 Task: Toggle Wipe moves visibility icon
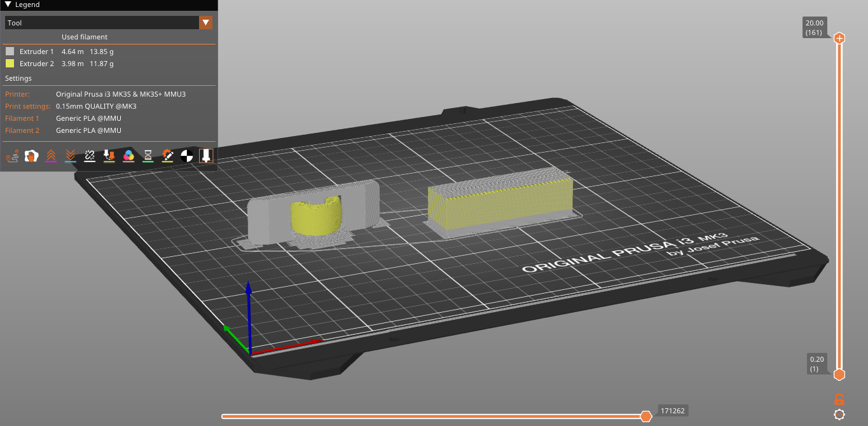click(32, 156)
